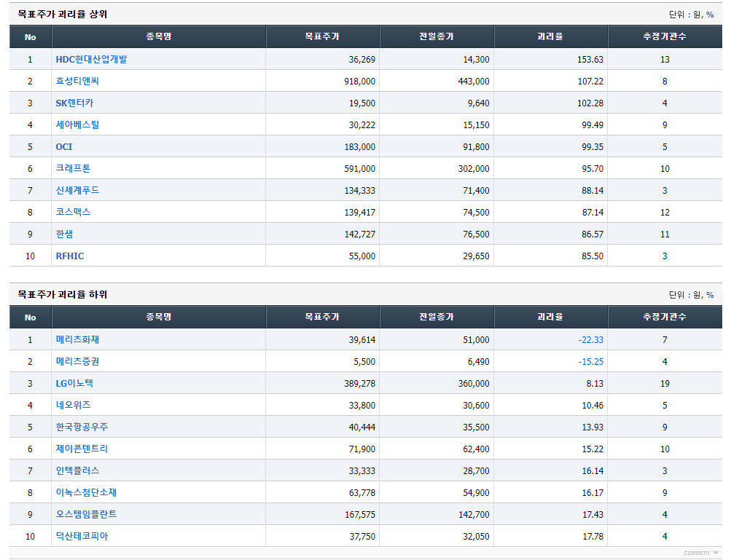Click the 17.78 괴리율 value
Screen dimensions: 731x560
coord(593,537)
